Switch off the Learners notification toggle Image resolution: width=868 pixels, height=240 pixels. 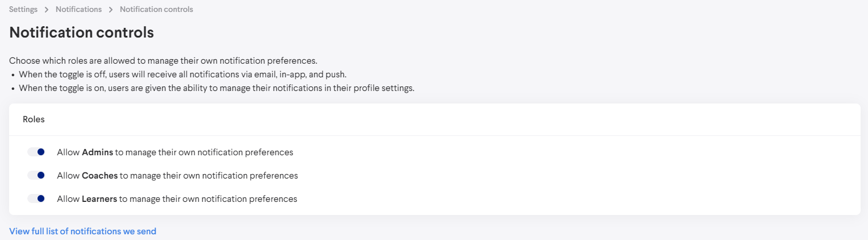(x=36, y=199)
